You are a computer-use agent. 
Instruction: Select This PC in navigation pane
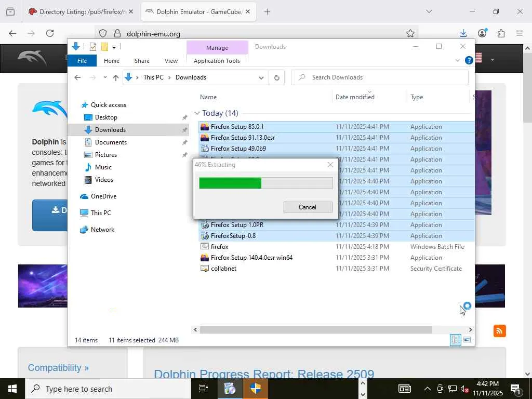tap(100, 213)
